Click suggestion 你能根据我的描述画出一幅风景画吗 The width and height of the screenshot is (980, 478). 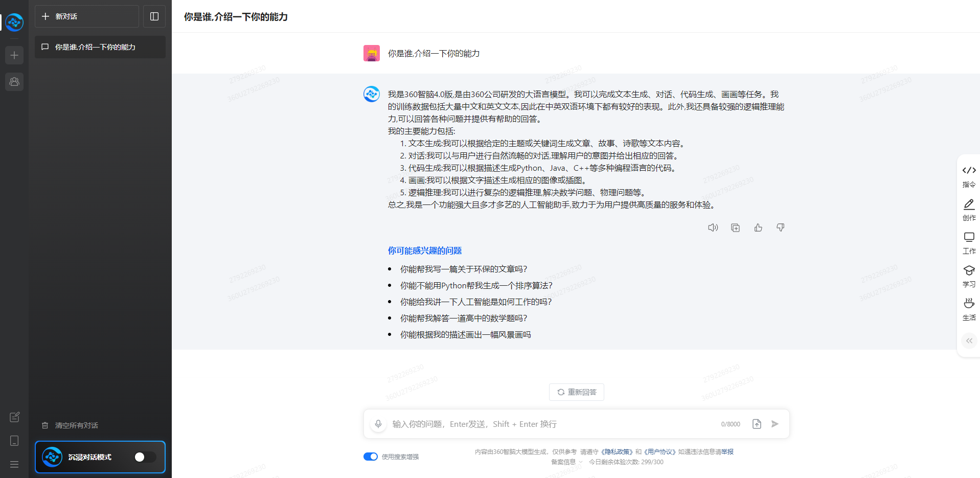[x=466, y=334]
